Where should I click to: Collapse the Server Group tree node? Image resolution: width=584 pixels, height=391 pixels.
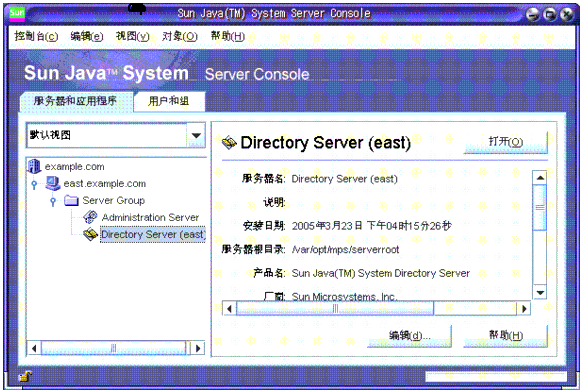(x=53, y=201)
